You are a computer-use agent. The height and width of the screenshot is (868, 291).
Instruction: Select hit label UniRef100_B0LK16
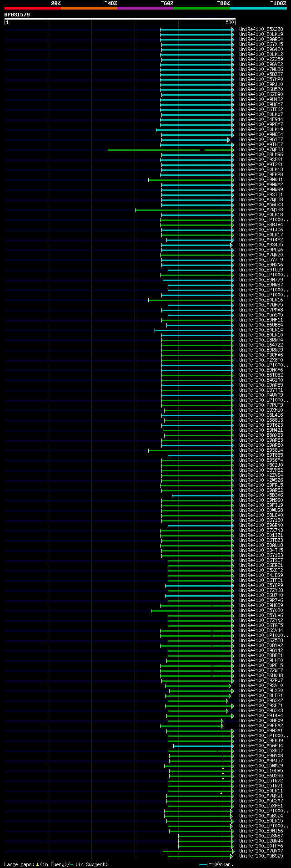pos(261,300)
